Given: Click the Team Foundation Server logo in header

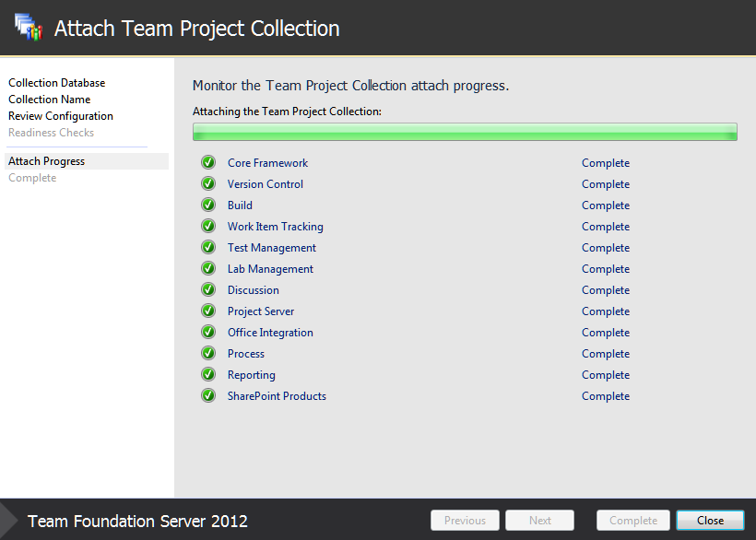Looking at the screenshot, I should pyautogui.click(x=29, y=27).
